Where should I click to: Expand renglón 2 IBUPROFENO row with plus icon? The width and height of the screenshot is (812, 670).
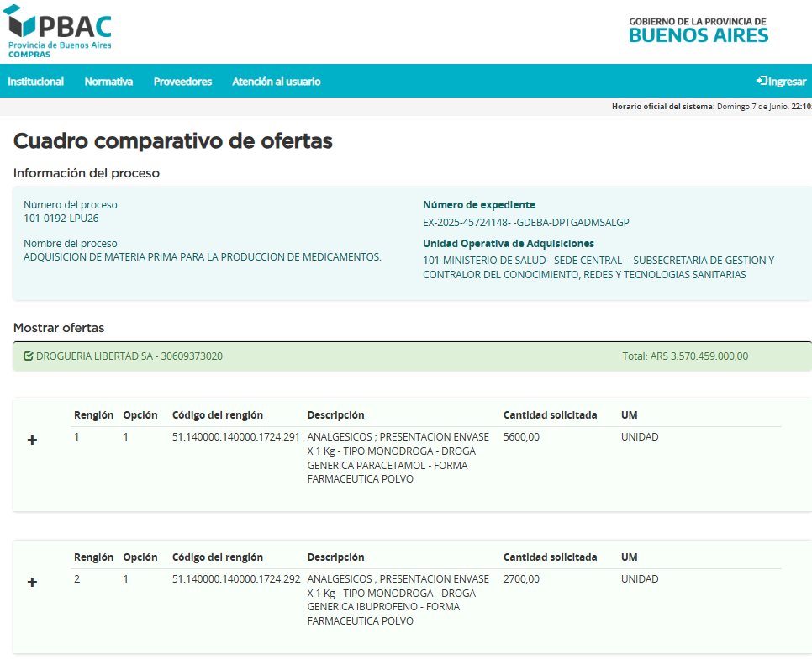[32, 582]
